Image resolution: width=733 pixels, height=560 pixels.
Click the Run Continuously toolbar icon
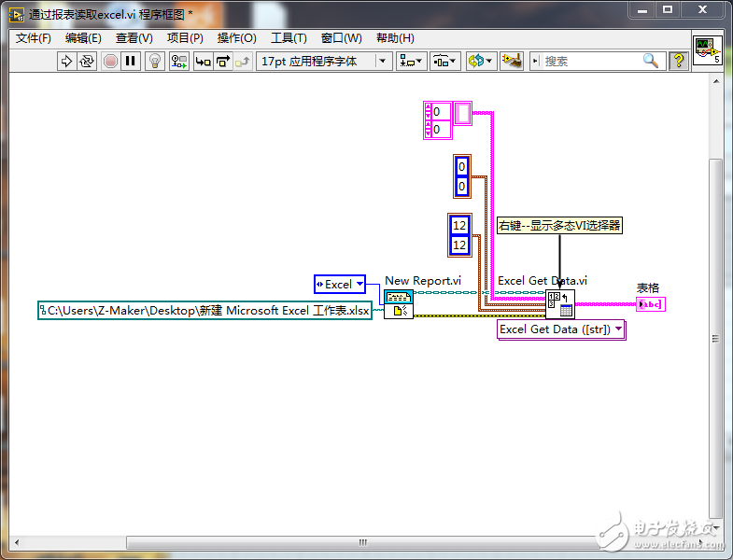tap(87, 62)
